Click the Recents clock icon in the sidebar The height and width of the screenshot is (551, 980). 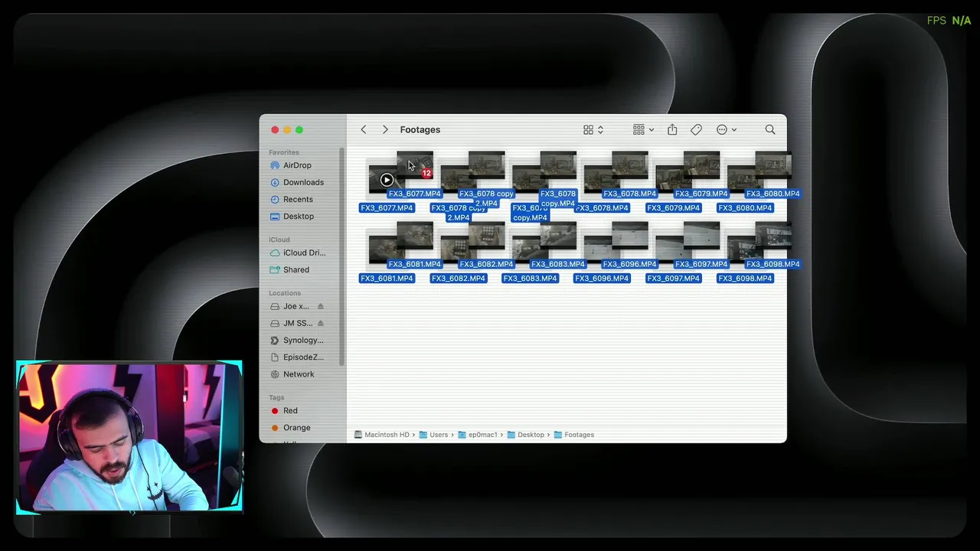[276, 199]
